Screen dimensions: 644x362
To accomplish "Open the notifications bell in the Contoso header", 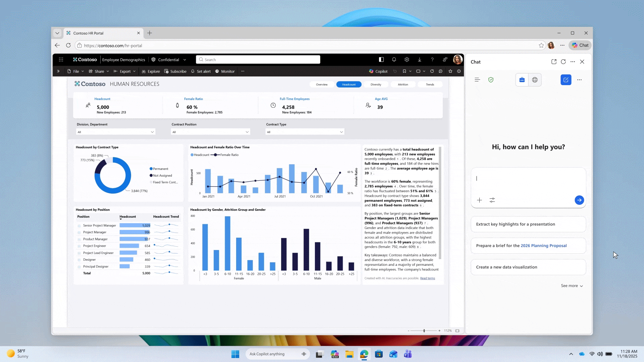I will [394, 60].
